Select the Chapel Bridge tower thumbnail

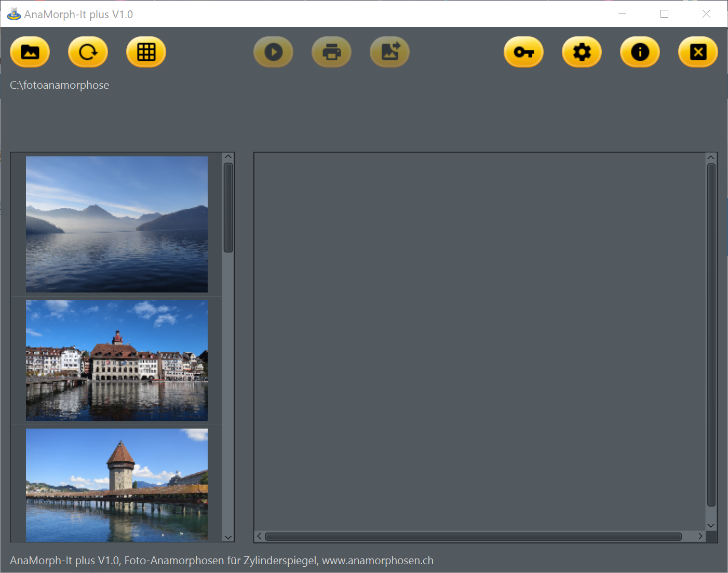(117, 485)
